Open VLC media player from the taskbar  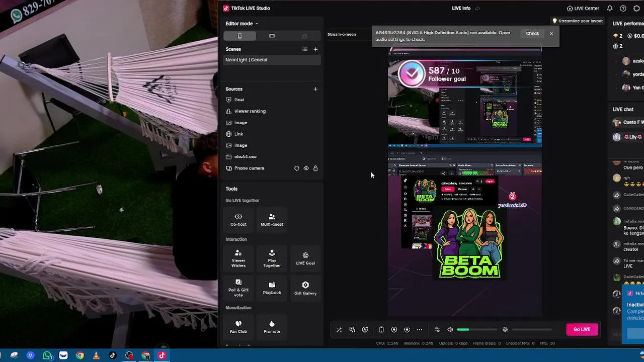point(96,355)
